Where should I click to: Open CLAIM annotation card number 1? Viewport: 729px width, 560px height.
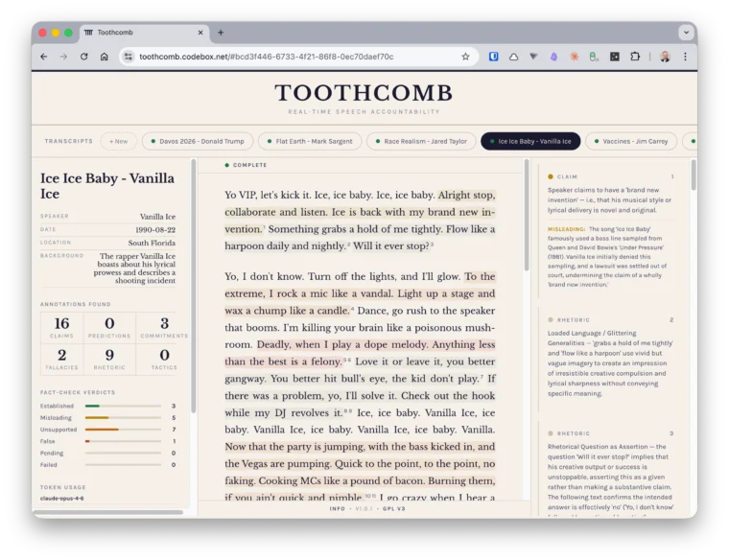610,231
